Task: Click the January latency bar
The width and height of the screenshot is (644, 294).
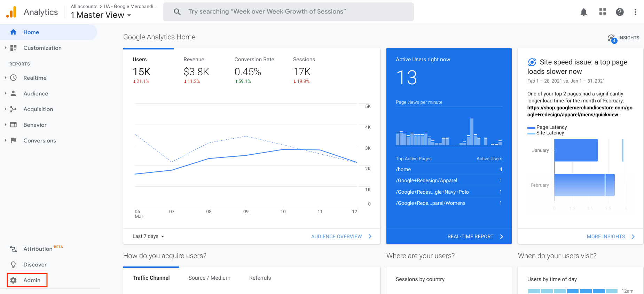Action: tap(576, 150)
